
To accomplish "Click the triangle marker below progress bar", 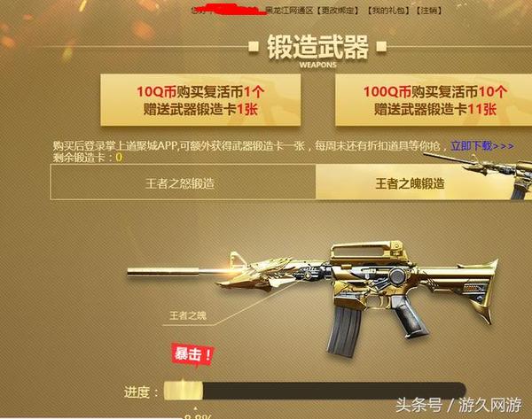I will coord(195,408).
